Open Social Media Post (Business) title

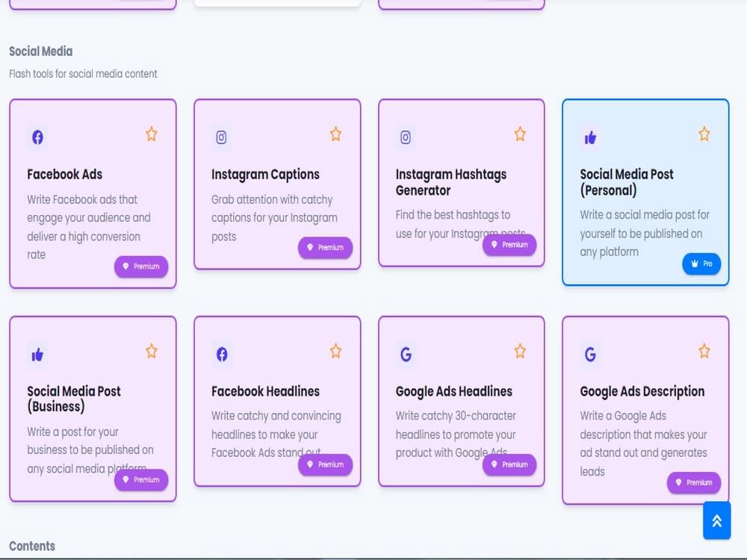coord(74,399)
